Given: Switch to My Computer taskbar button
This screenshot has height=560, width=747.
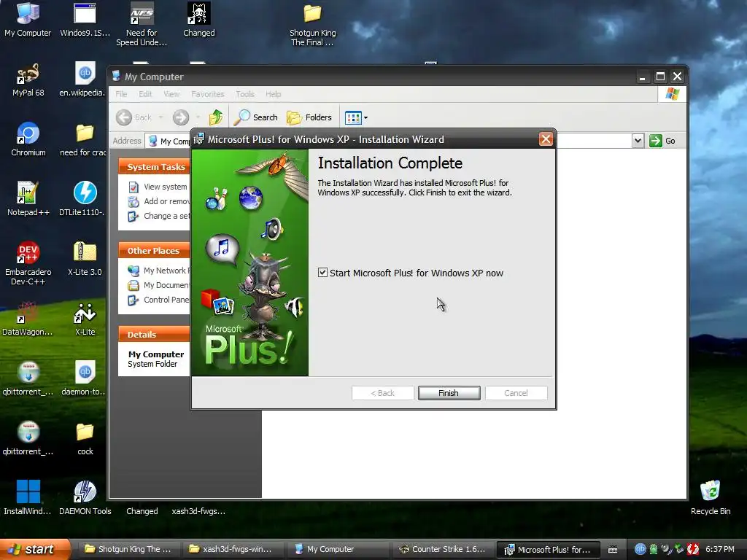Looking at the screenshot, I should click(x=337, y=549).
